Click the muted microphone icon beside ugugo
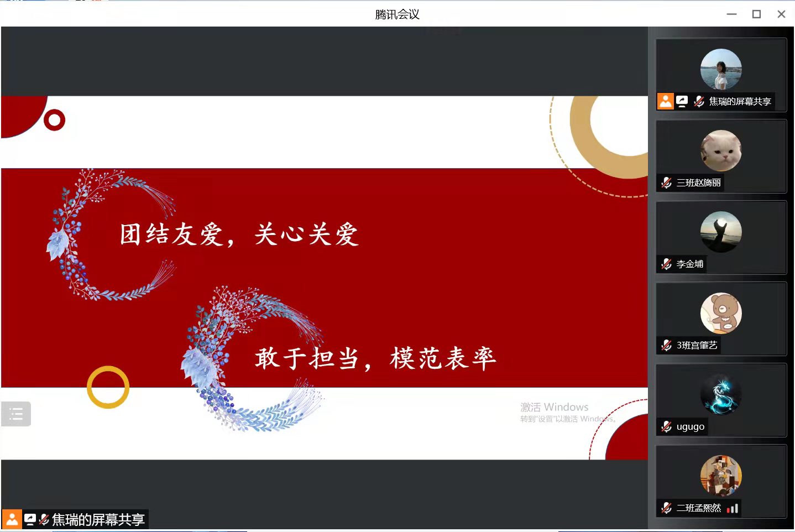This screenshot has width=795, height=532. 666,426
